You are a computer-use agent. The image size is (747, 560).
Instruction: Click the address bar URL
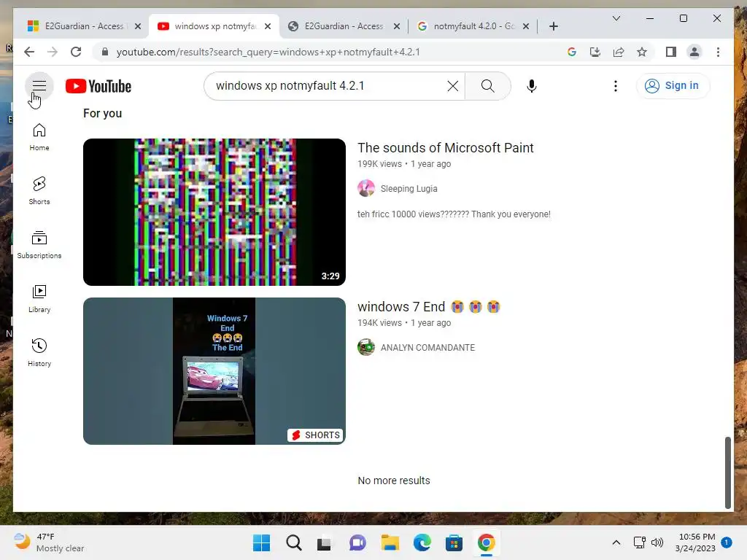pos(268,52)
